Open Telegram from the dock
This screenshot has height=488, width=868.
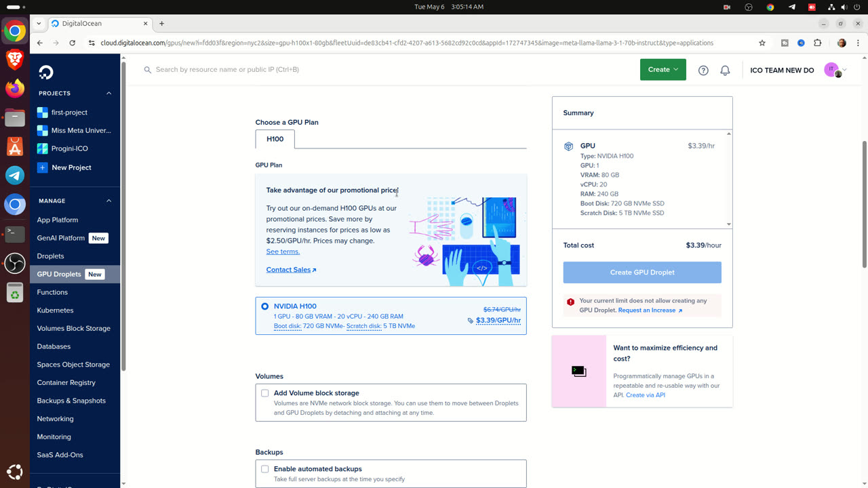pyautogui.click(x=15, y=176)
